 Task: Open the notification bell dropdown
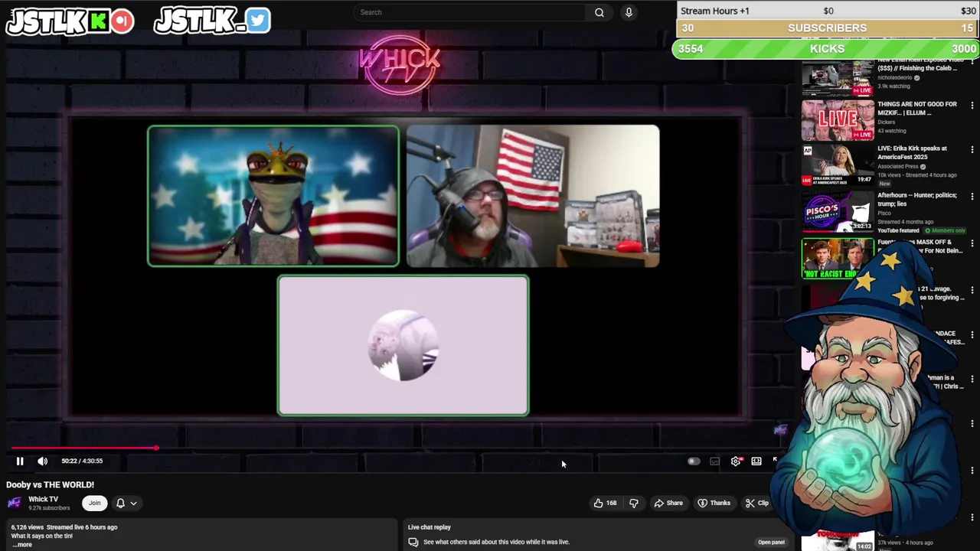(126, 503)
